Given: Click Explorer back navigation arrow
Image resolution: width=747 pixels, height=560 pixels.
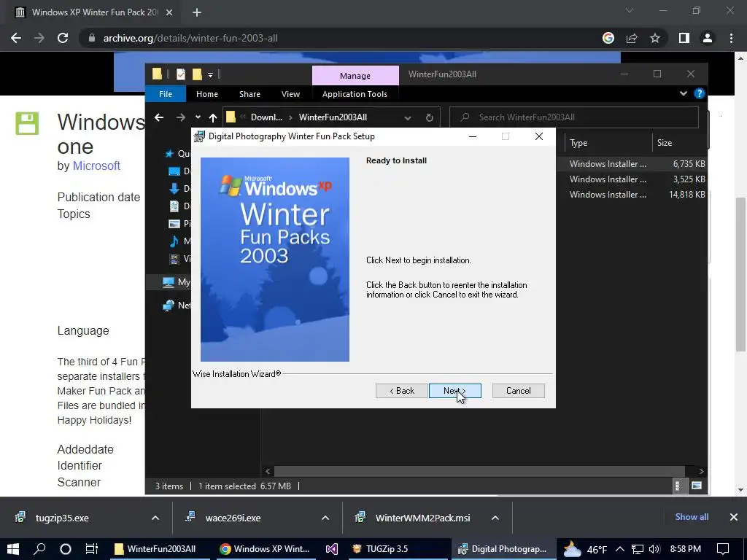Looking at the screenshot, I should (x=159, y=117).
